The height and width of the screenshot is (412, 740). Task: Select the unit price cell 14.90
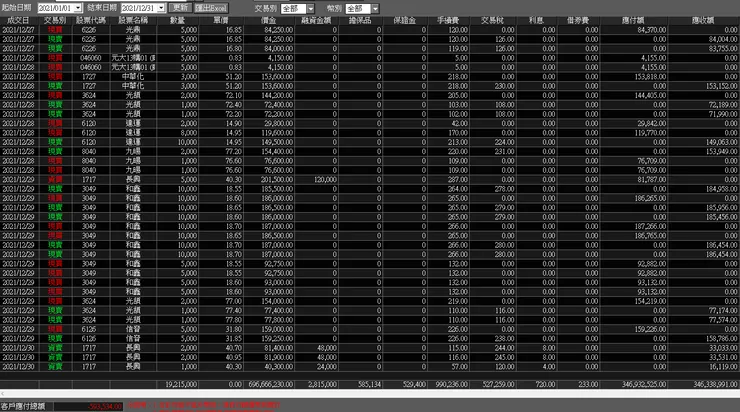(x=221, y=123)
